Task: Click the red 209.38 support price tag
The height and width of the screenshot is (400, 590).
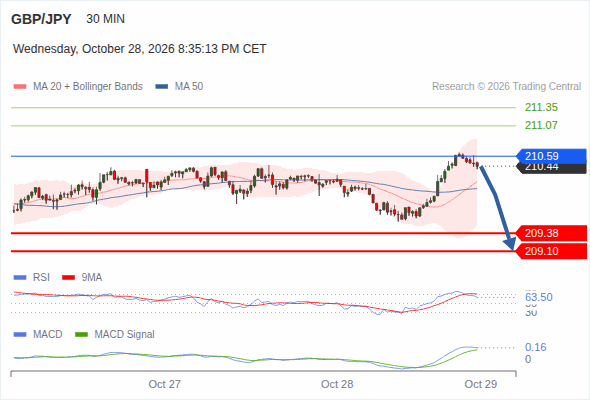Action: coord(551,233)
